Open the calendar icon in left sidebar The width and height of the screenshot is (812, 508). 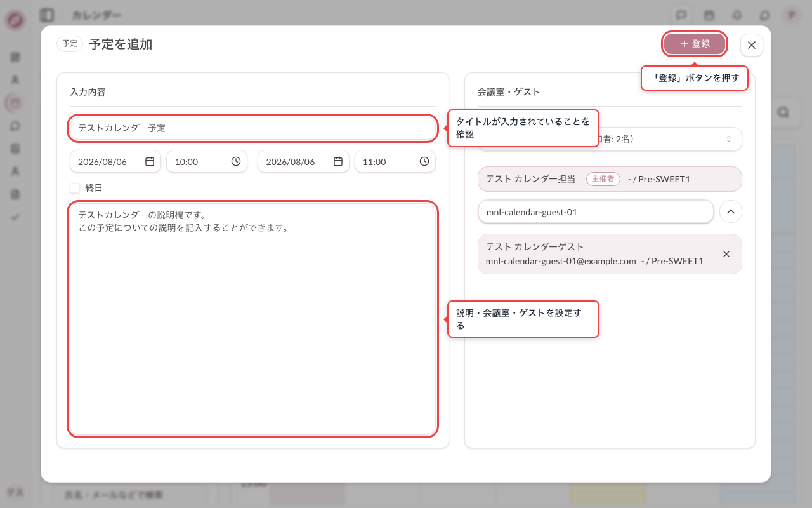15,102
